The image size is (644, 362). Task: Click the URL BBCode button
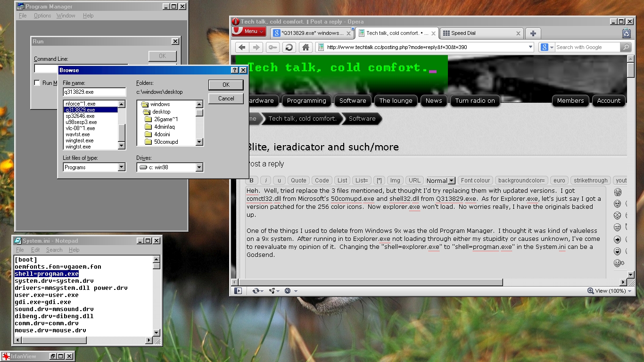click(414, 181)
